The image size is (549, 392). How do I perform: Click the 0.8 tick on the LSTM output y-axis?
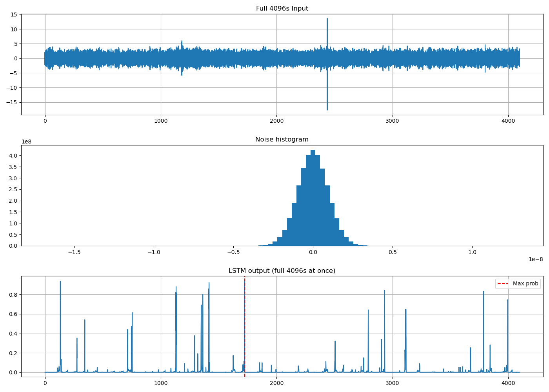pos(14,295)
